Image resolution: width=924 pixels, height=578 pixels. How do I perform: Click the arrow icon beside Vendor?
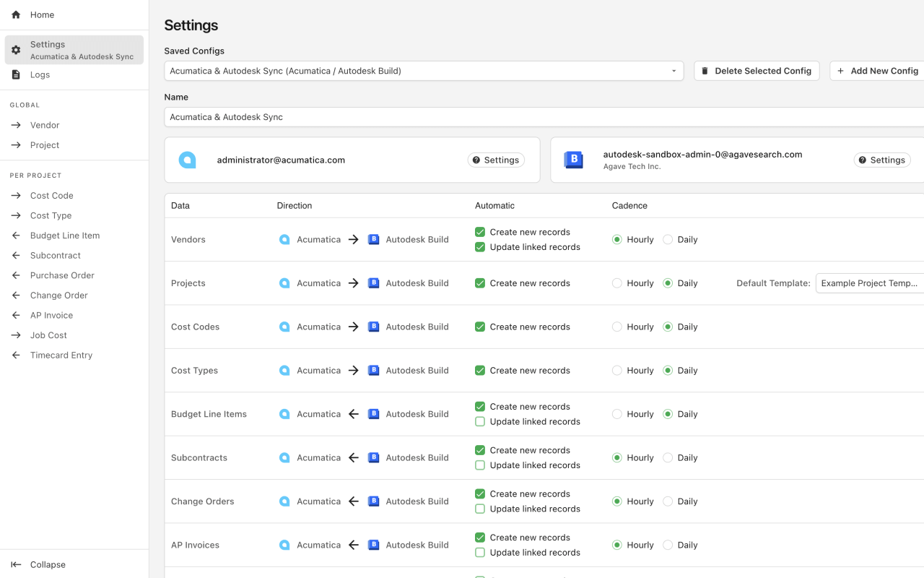[16, 125]
